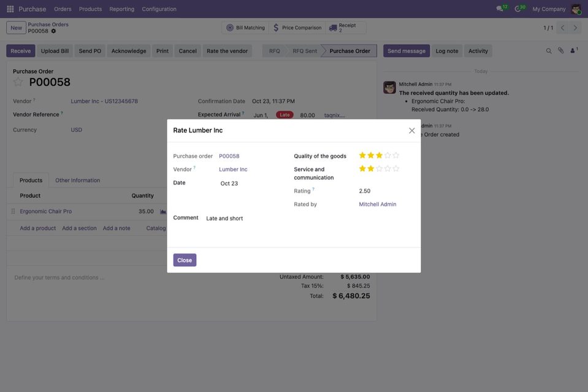The height and width of the screenshot is (392, 588).
Task: Open the Products menu in the top bar
Action: 90,9
